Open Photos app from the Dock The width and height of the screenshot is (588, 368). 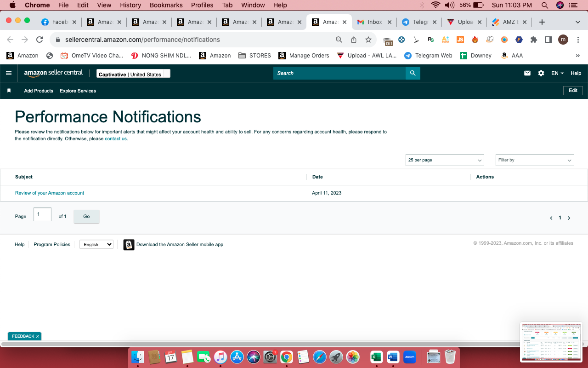(x=353, y=356)
